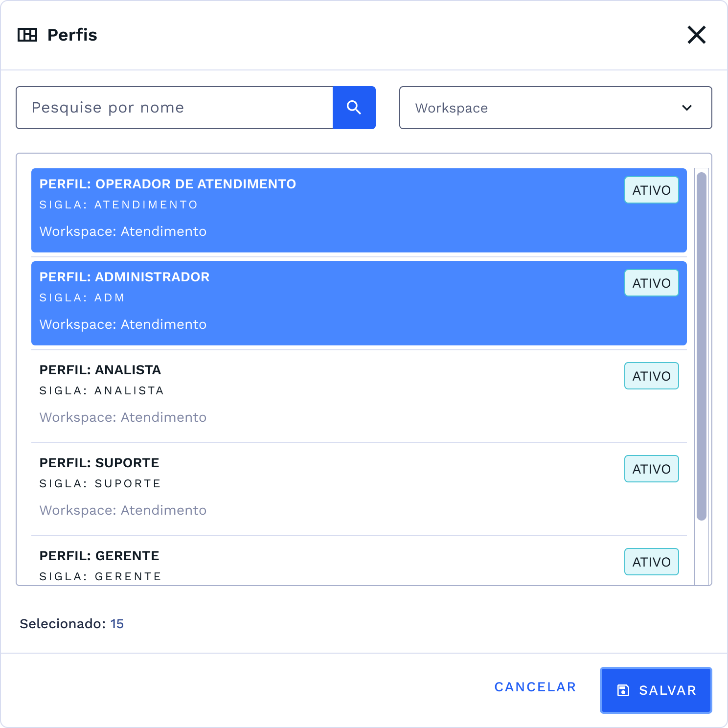This screenshot has width=728, height=728.
Task: Close the Perfis dialog with X
Action: coord(696,35)
